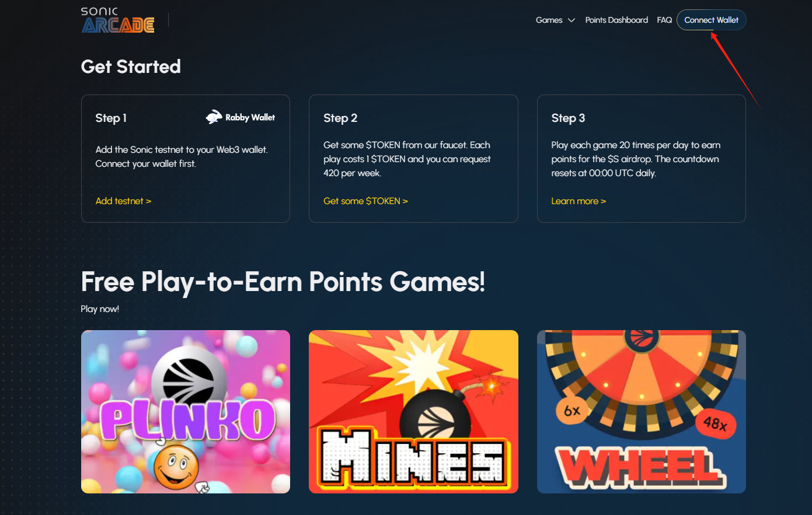Expand the Games dropdown chevron
812x515 pixels.
point(571,20)
